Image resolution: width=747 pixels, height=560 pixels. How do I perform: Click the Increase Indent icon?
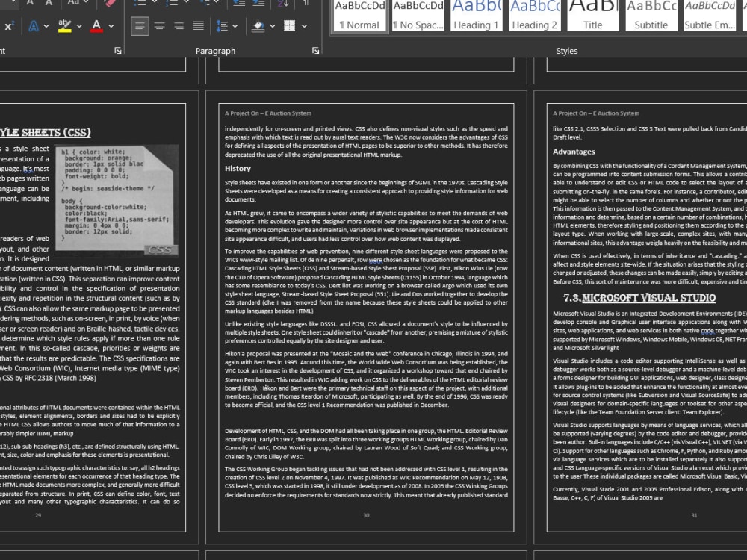click(258, 3)
